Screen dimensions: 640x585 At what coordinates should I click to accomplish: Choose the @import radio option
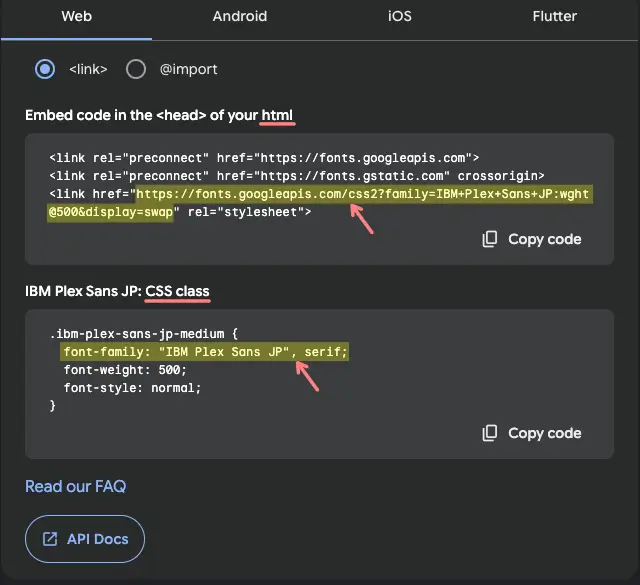136,69
